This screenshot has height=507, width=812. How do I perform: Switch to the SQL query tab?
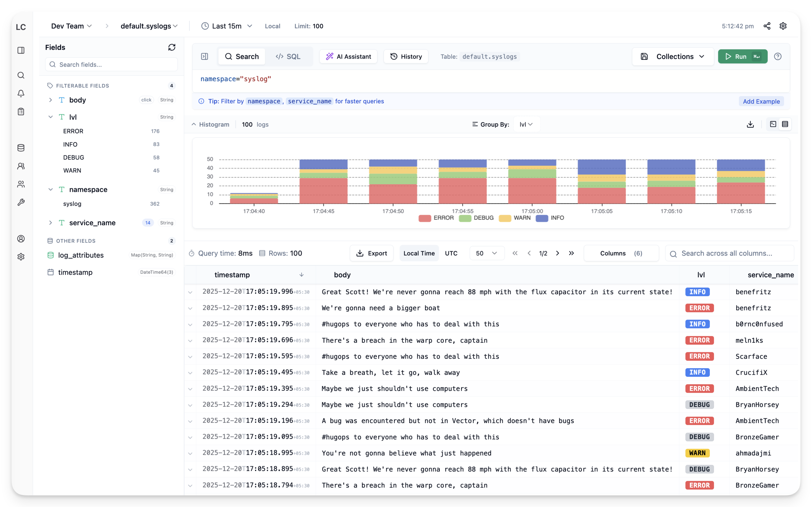tap(288, 57)
